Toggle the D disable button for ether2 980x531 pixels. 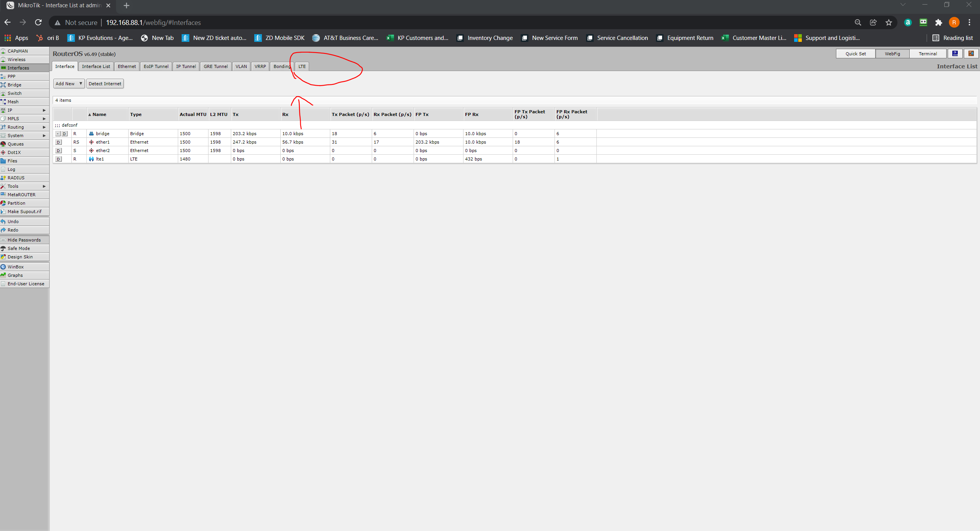click(58, 151)
